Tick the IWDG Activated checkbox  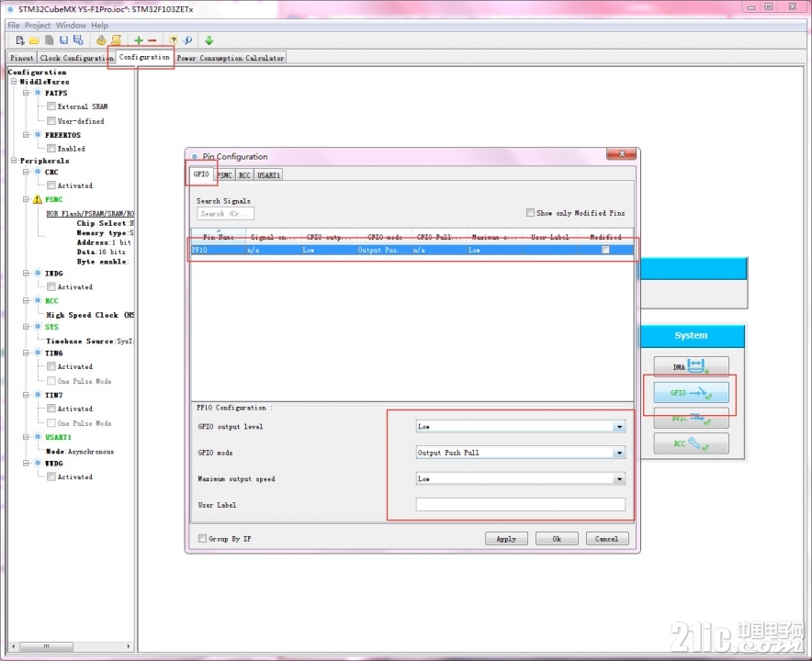pyautogui.click(x=51, y=286)
